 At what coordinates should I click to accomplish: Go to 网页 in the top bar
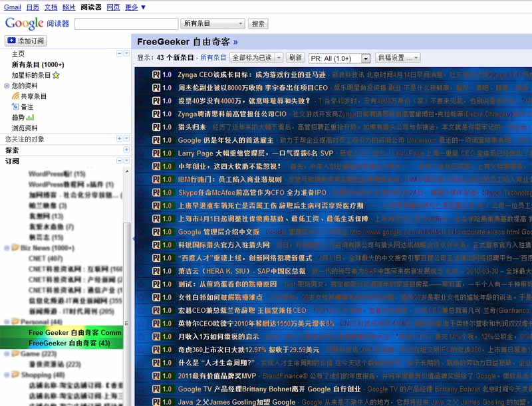click(113, 7)
